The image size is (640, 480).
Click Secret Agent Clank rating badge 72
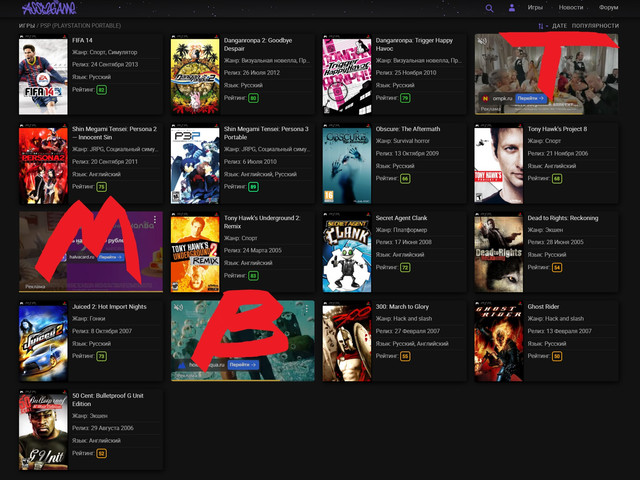click(405, 268)
